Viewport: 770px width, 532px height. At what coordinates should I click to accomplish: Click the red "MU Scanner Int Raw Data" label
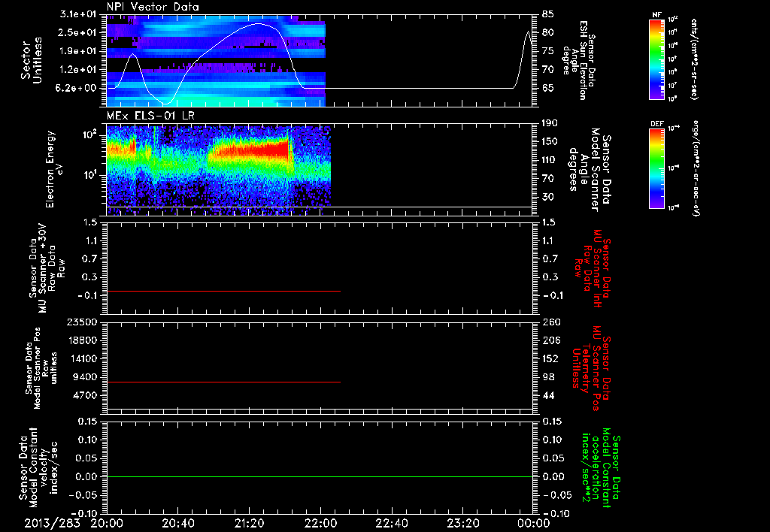click(x=592, y=268)
